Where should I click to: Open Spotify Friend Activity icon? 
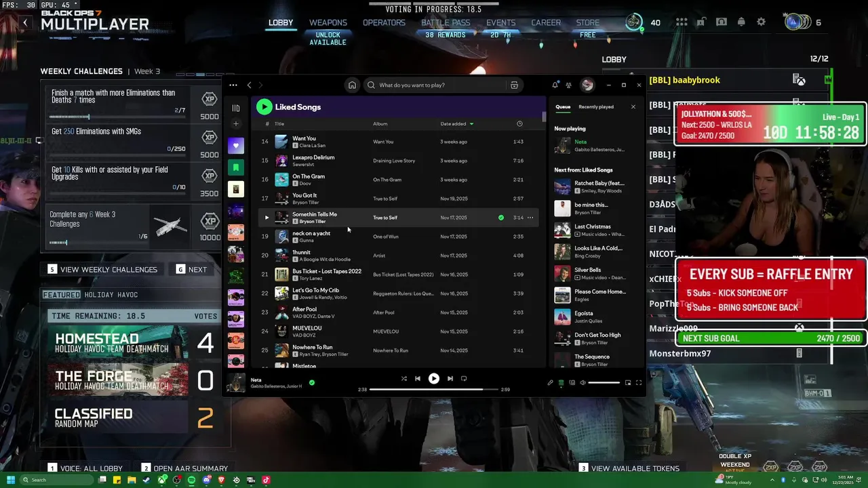[x=568, y=85]
